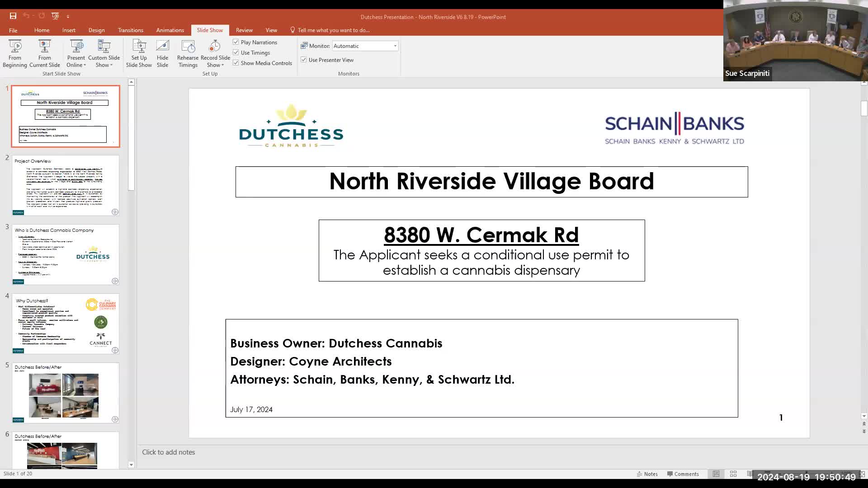Image resolution: width=868 pixels, height=488 pixels.
Task: Click Tell me what you want to do box
Action: coord(334,30)
